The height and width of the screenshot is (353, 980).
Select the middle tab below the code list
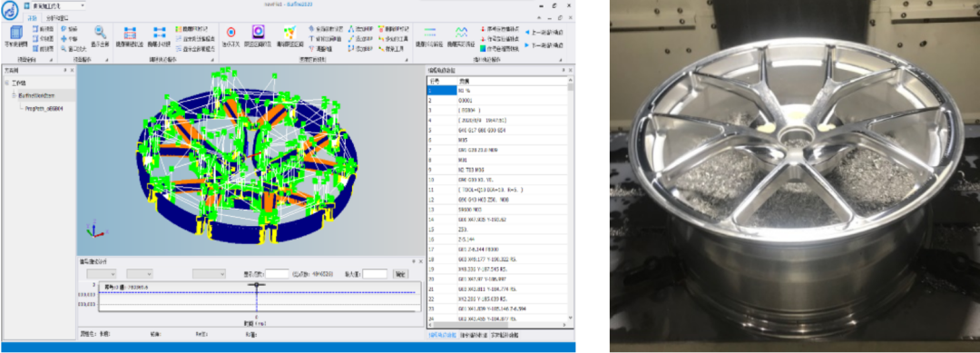click(x=474, y=336)
